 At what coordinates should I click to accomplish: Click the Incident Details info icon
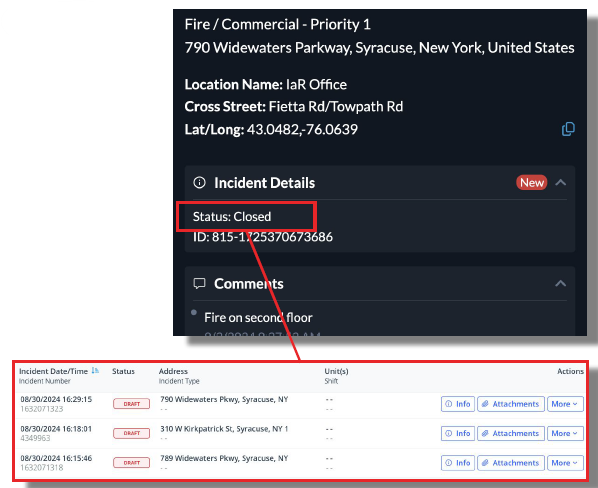(199, 183)
